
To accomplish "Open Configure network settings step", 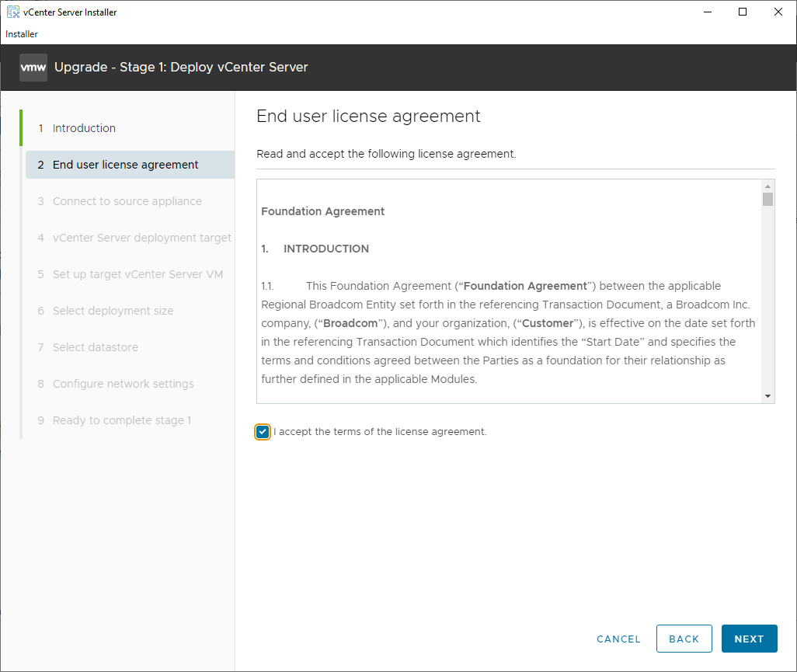I will click(x=123, y=384).
